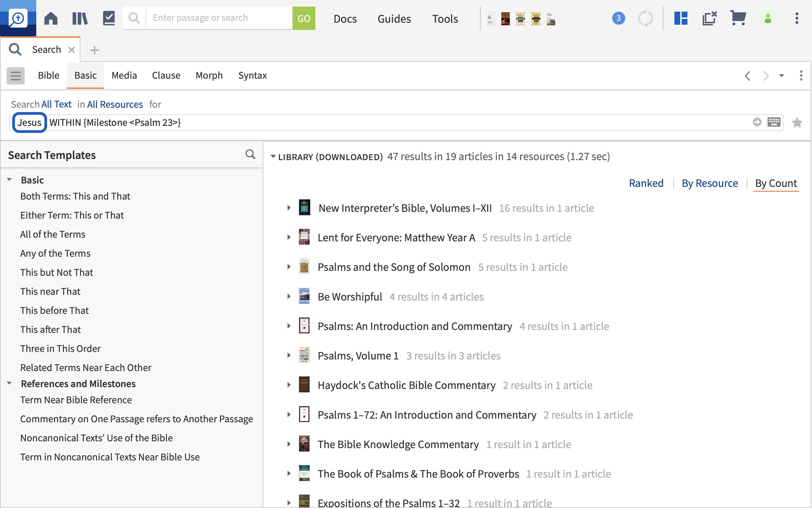Collapse the References and Milestones group
This screenshot has height=508, width=812.
pos(9,383)
